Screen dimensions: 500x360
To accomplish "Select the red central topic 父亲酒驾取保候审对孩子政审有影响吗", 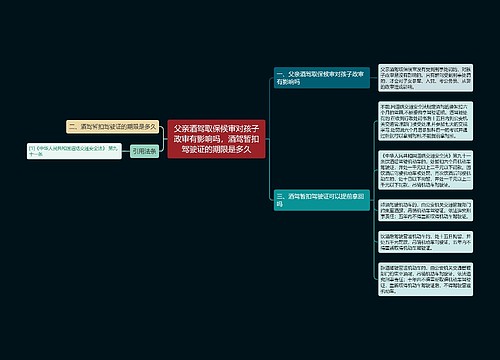I will [x=216, y=139].
